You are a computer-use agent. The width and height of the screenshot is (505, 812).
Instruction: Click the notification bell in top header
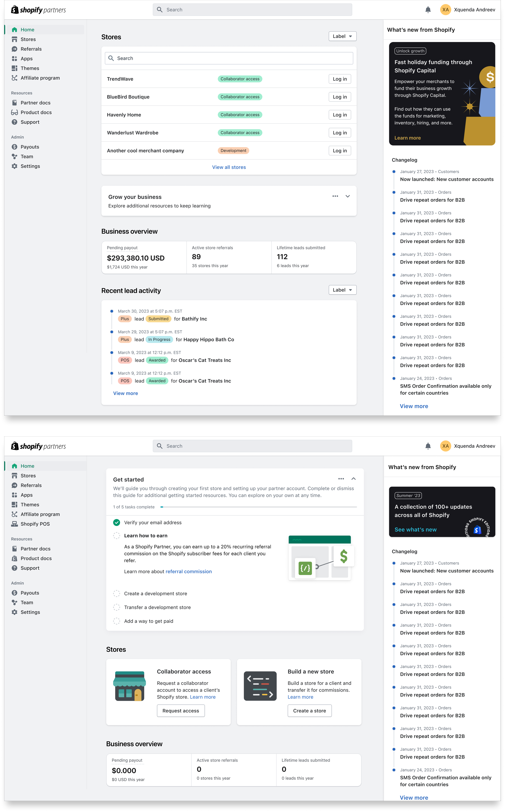point(428,10)
